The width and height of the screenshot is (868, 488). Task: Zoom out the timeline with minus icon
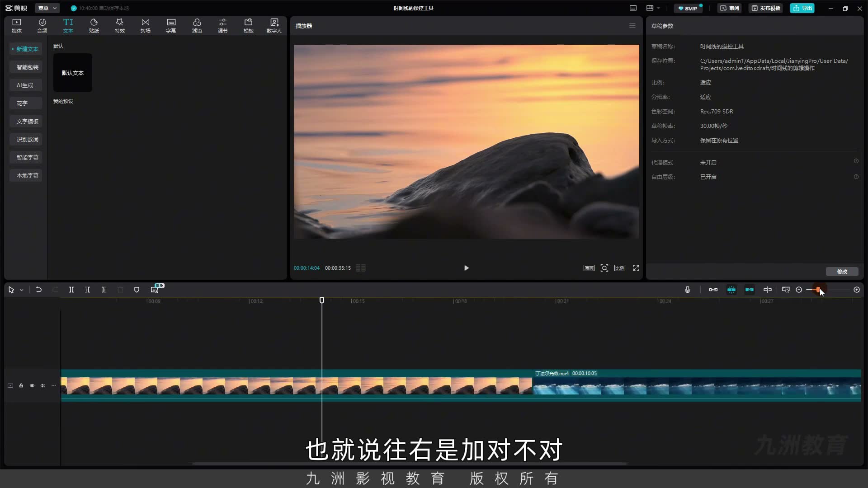(799, 290)
